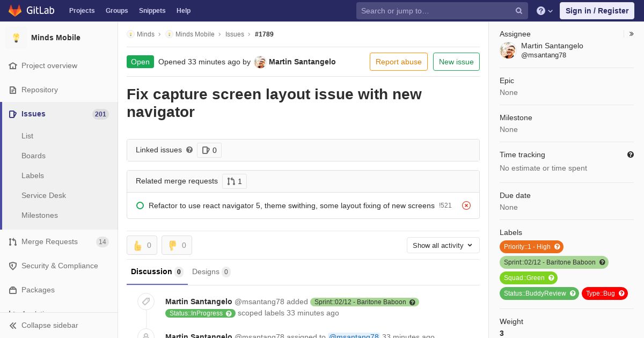Collapse the right sidebar double chevron
Image resolution: width=644 pixels, height=338 pixels.
click(x=632, y=34)
